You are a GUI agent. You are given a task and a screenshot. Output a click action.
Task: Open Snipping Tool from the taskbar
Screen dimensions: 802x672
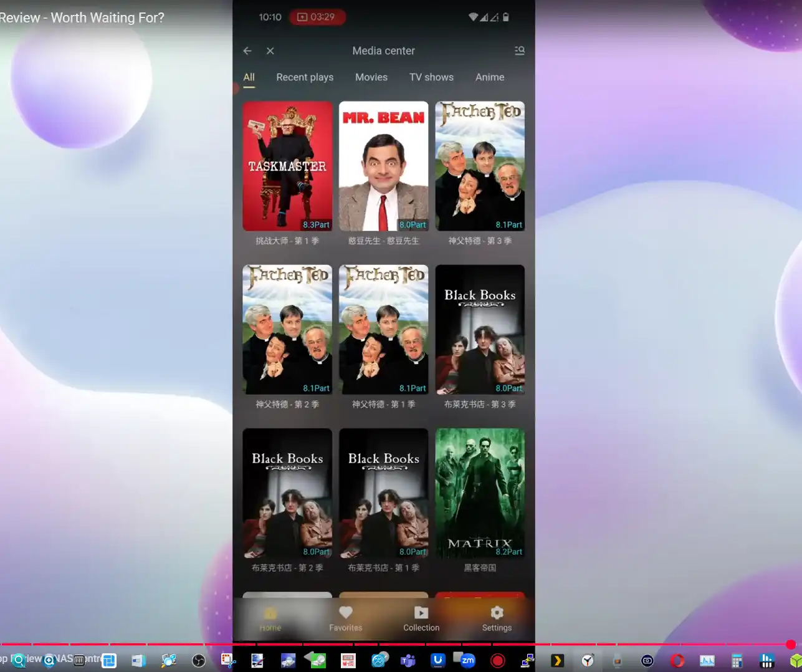(x=227, y=661)
